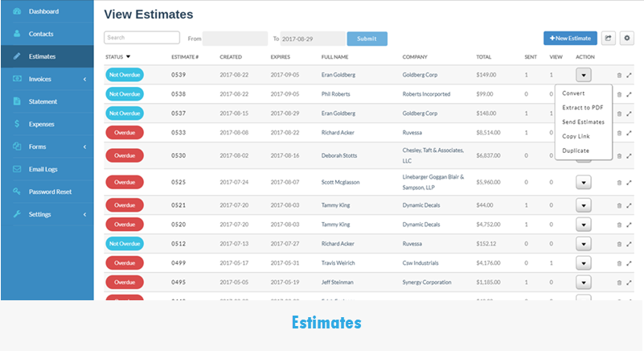Click the Invoices money icon
Viewport: 644px width, 351px height.
pyautogui.click(x=17, y=79)
